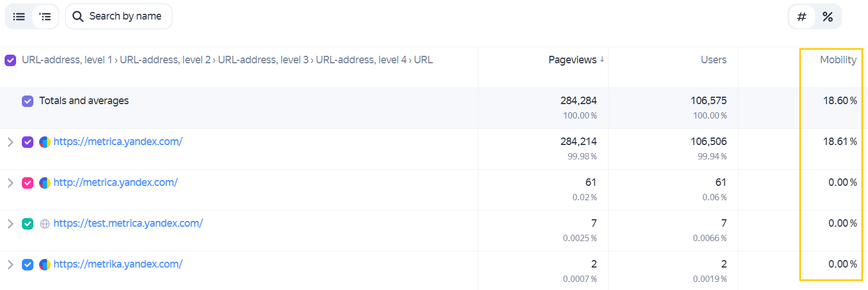Click favicon next to https://metrika.yandex.com/

click(x=45, y=265)
